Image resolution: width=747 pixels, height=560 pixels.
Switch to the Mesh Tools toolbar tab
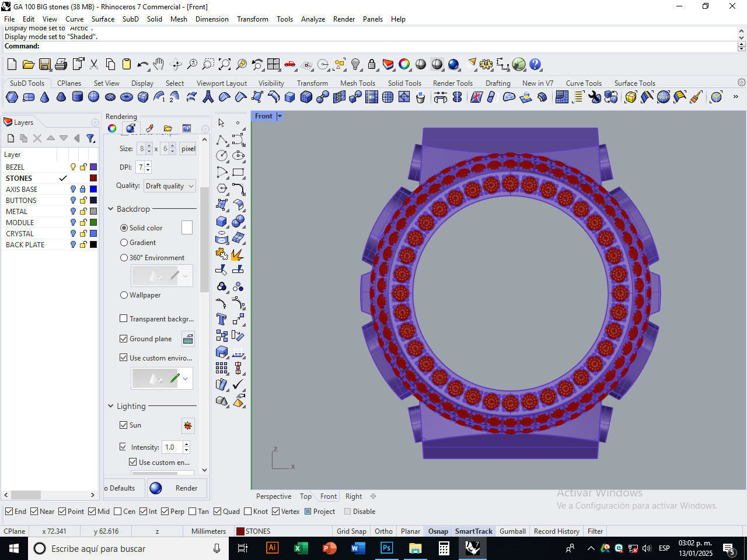click(358, 83)
